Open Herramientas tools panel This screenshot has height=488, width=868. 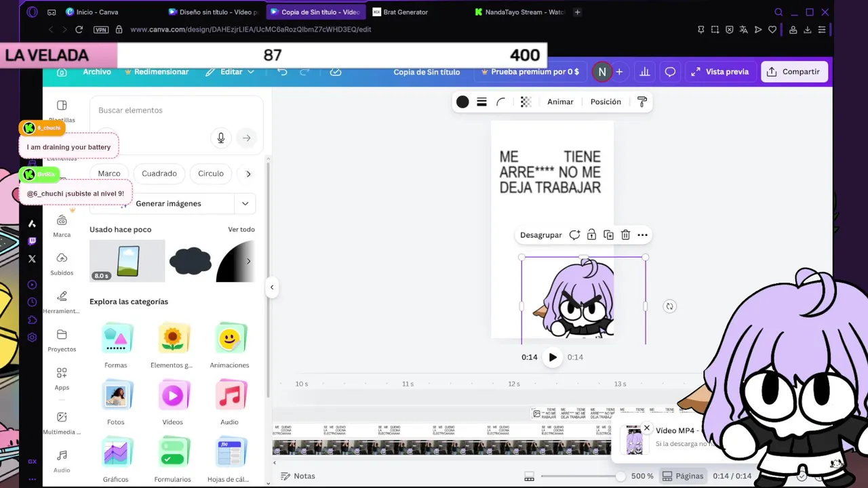tap(62, 302)
